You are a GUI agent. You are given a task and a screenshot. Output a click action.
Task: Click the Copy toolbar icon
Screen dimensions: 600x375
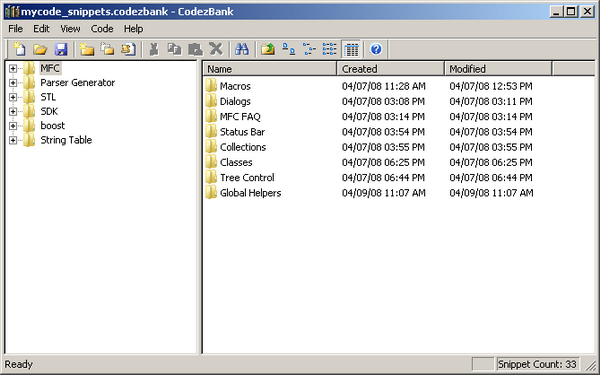pyautogui.click(x=174, y=49)
